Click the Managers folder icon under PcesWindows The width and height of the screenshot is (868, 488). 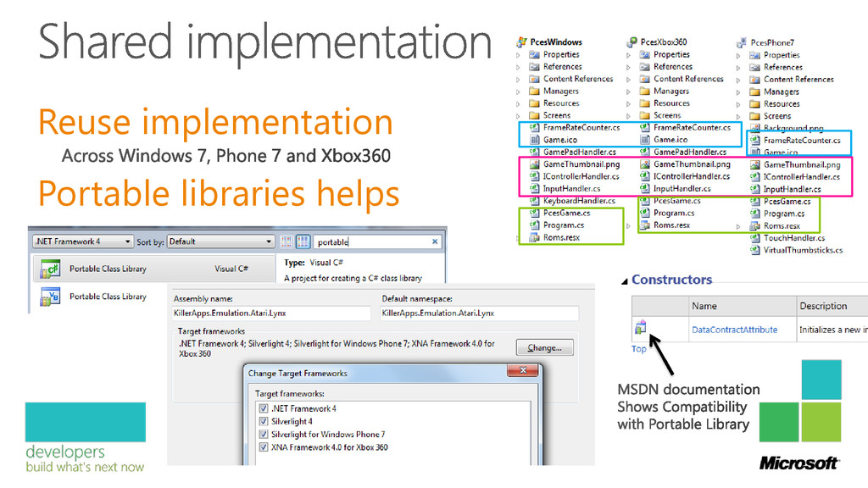(x=534, y=91)
